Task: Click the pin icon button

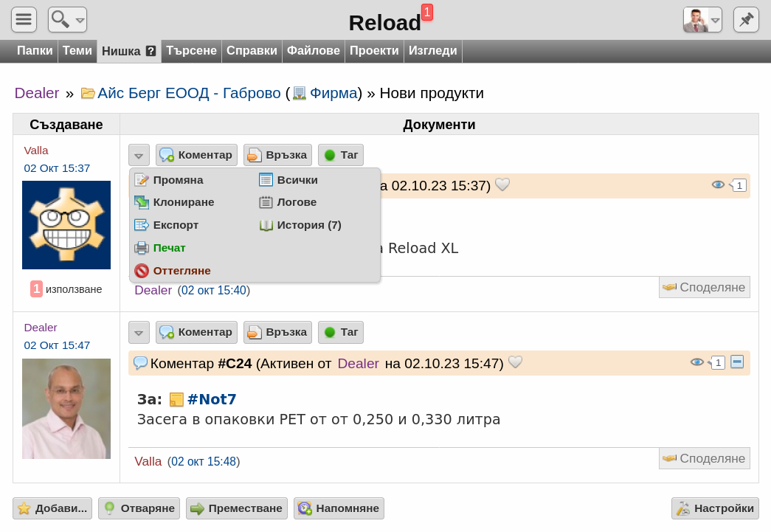Action: (x=746, y=20)
